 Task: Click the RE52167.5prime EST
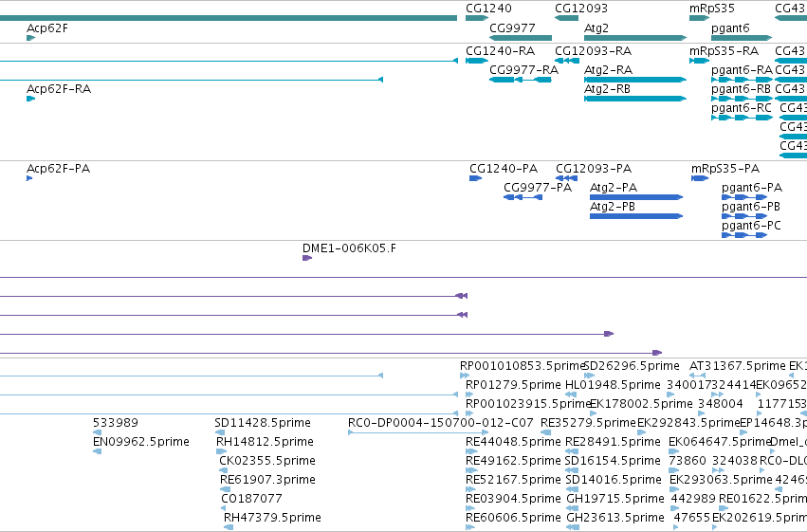click(x=471, y=490)
